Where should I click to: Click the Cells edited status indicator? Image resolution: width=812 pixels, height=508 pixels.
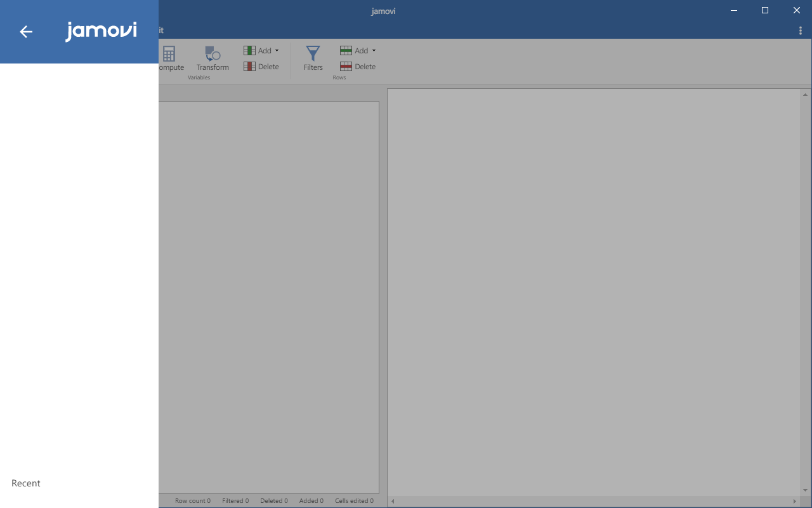[x=354, y=500]
